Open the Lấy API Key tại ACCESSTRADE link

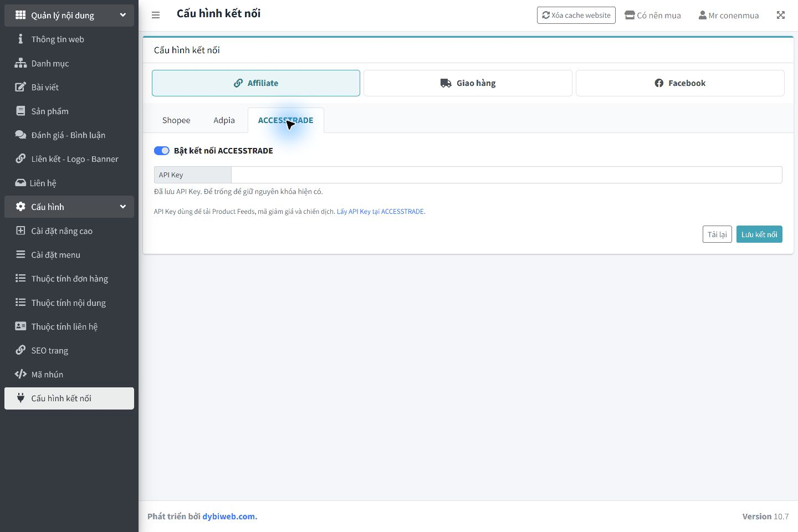click(x=380, y=212)
